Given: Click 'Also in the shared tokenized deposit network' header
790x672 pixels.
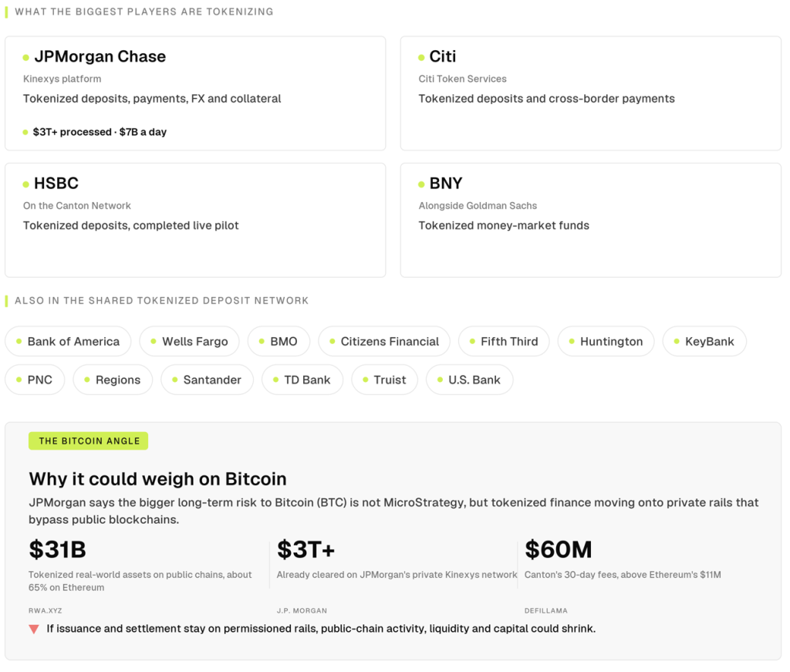Looking at the screenshot, I should click(162, 301).
